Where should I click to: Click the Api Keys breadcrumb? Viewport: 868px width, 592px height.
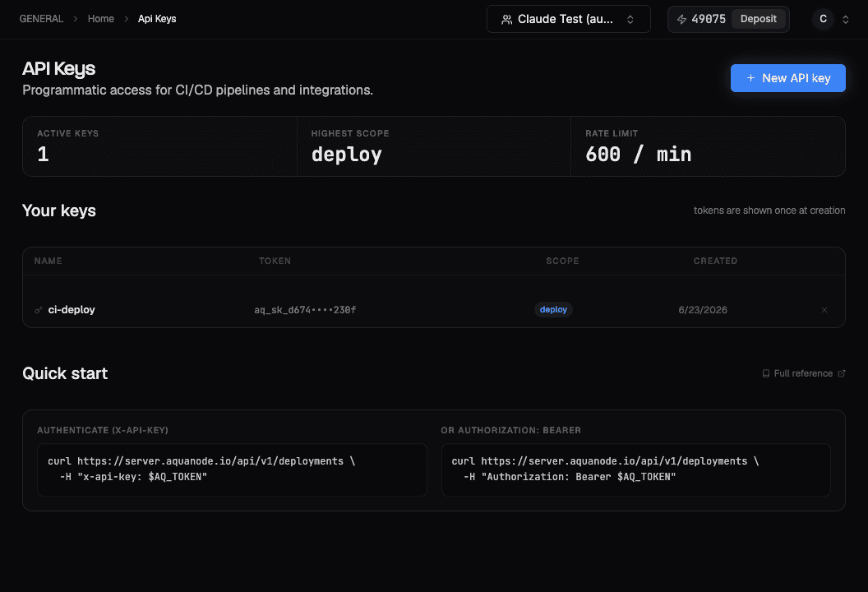(x=157, y=19)
